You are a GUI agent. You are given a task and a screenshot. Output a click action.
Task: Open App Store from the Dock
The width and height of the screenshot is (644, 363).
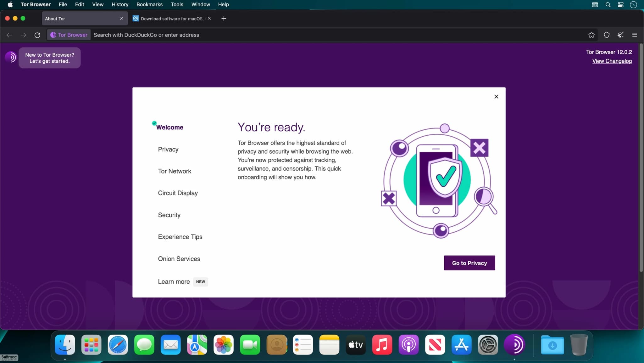pos(461,345)
